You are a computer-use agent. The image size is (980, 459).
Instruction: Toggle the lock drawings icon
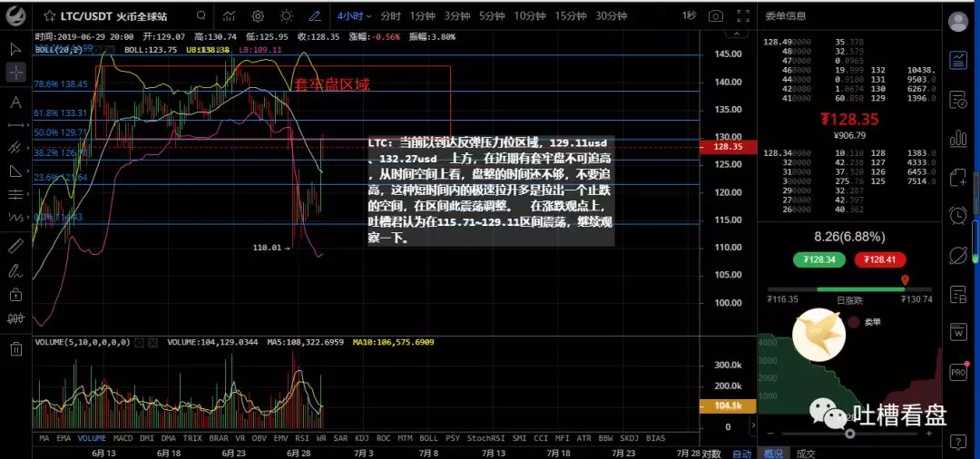click(x=15, y=294)
